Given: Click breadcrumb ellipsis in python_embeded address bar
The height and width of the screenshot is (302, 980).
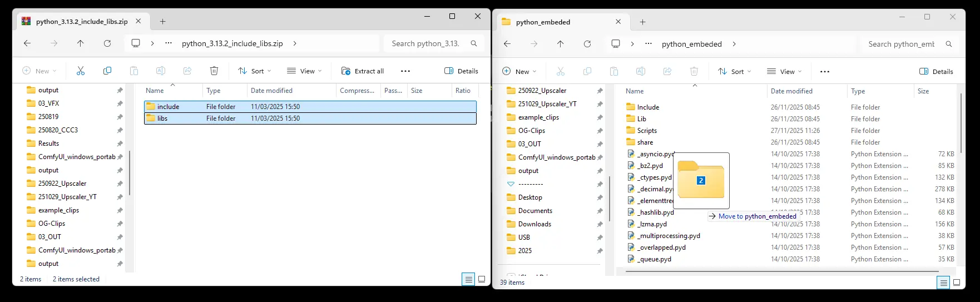Looking at the screenshot, I should point(649,44).
